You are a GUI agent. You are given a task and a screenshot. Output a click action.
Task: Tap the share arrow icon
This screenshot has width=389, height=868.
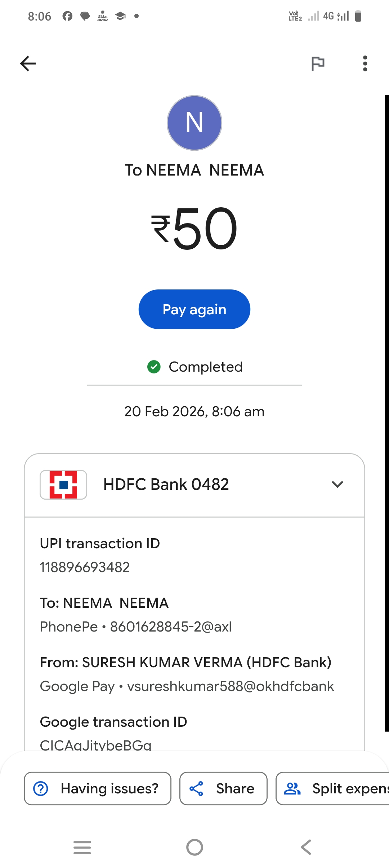196,788
